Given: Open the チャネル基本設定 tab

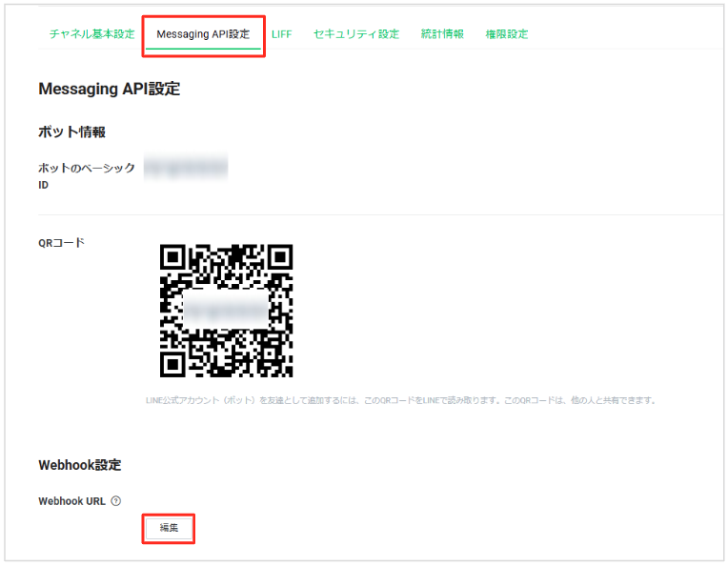Looking at the screenshot, I should (91, 34).
